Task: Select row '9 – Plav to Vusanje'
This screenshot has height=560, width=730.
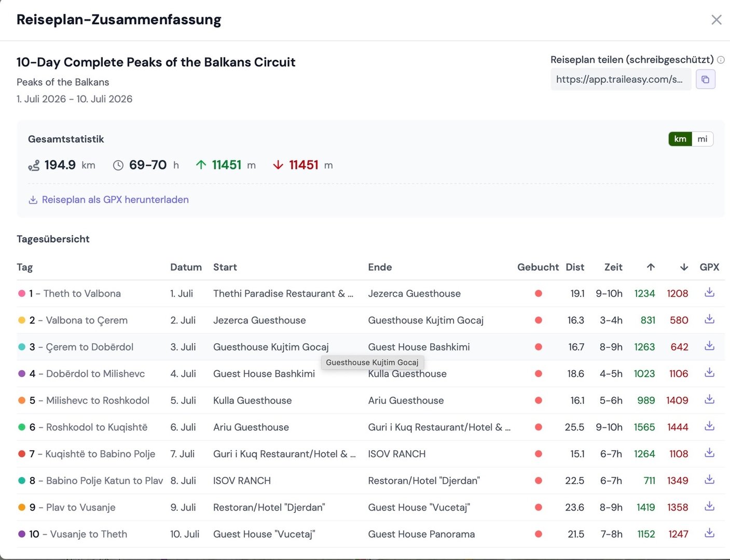Action: pos(371,507)
